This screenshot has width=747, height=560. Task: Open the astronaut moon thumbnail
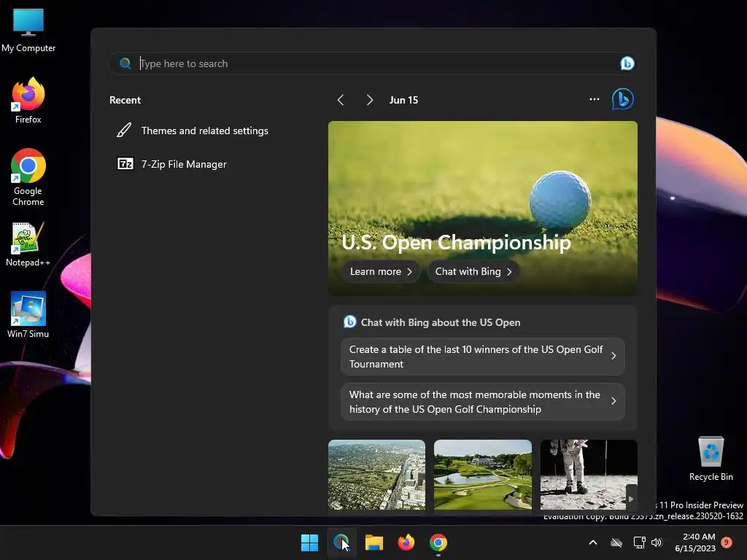589,475
